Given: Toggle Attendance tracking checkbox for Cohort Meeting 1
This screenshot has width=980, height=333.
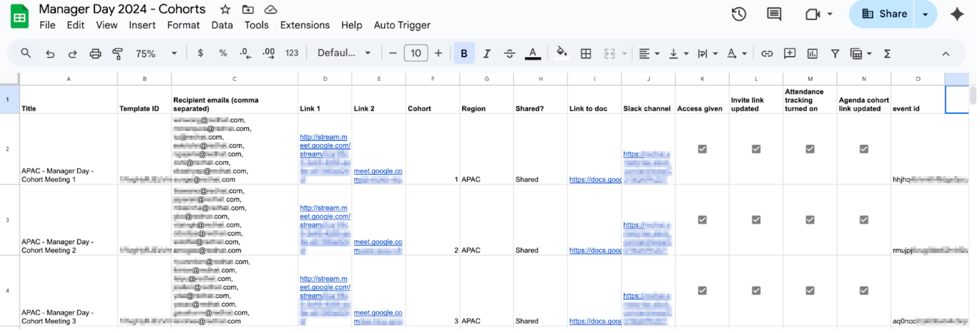Looking at the screenshot, I should 810,149.
